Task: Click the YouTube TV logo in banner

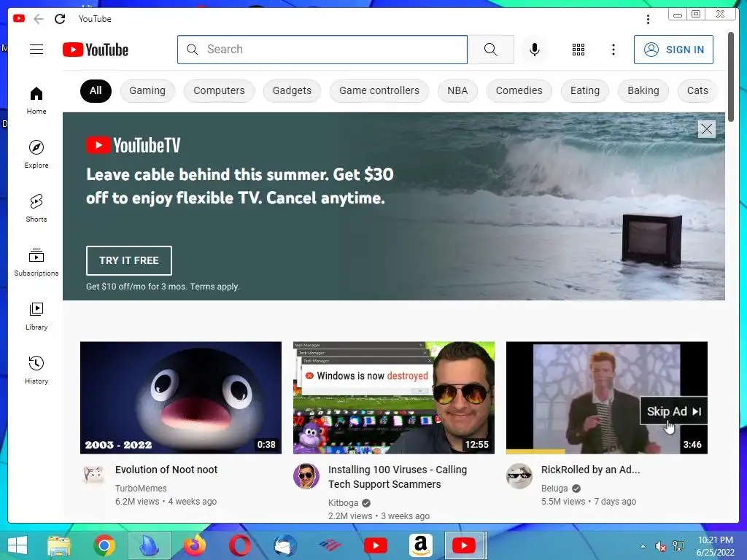Action: [133, 145]
